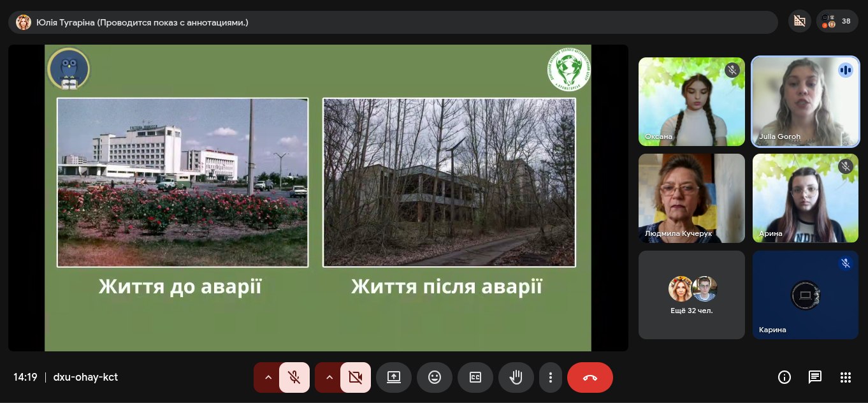
Task: Expand video settings arrow beside camera
Action: 329,377
